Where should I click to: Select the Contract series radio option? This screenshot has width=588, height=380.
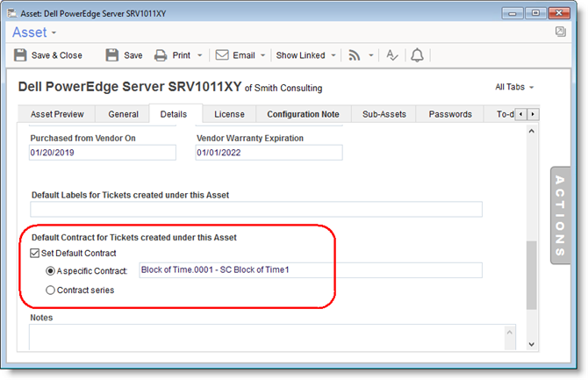pos(50,289)
